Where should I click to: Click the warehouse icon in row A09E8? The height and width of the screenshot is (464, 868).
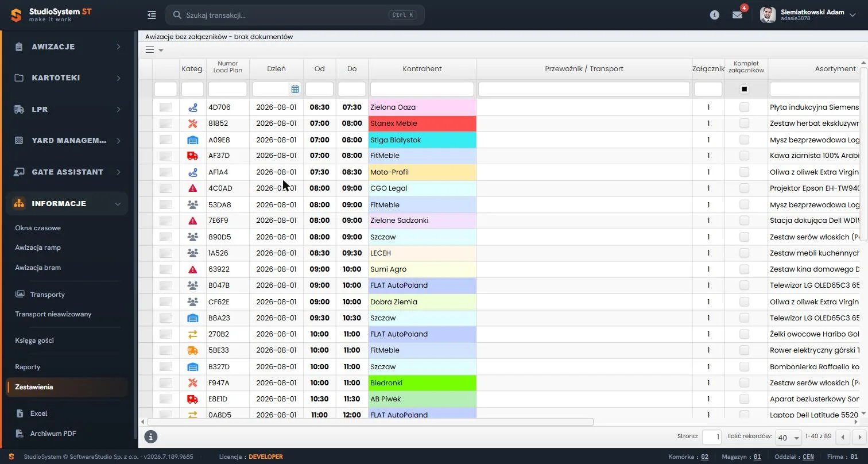pyautogui.click(x=192, y=140)
